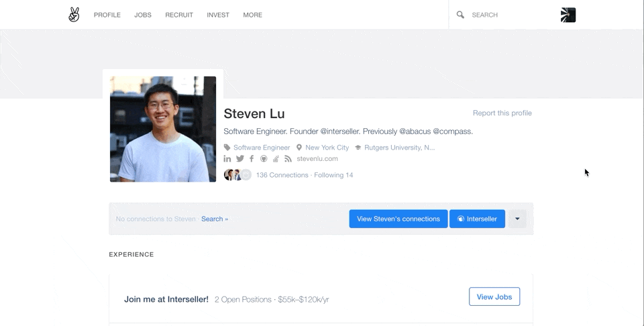Click the Steven Lu name heading
Viewport: 644px width, 326px height.
pyautogui.click(x=254, y=114)
